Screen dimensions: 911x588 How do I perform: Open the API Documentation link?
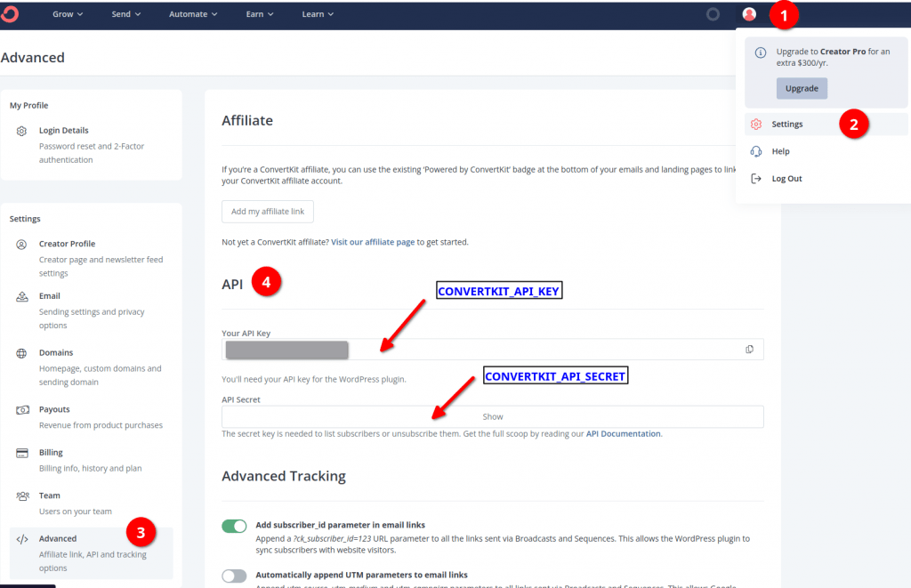click(623, 433)
